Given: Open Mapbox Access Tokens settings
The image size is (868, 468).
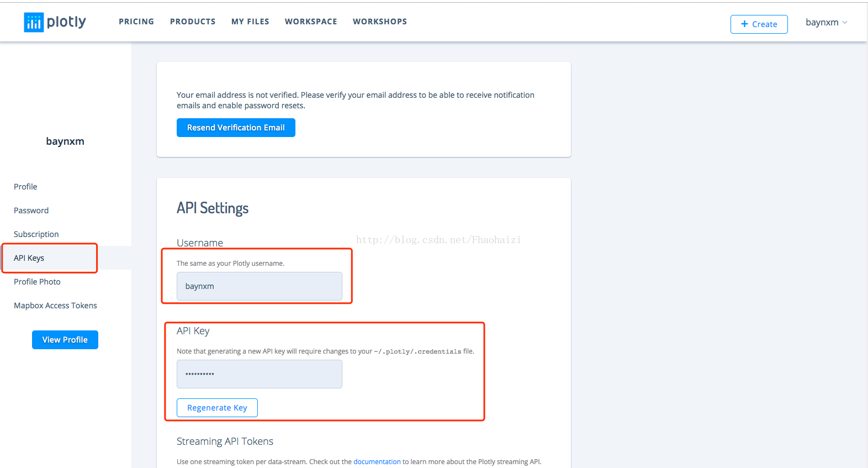Looking at the screenshot, I should pyautogui.click(x=55, y=306).
